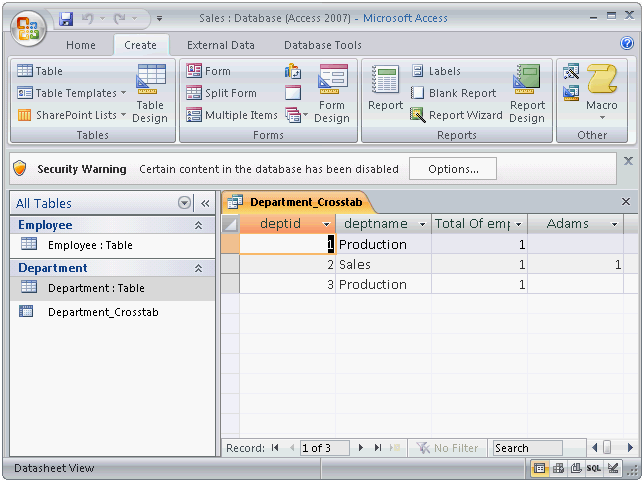644x482 pixels.
Task: Save using the Quick Access floppy icon
Action: point(66,18)
